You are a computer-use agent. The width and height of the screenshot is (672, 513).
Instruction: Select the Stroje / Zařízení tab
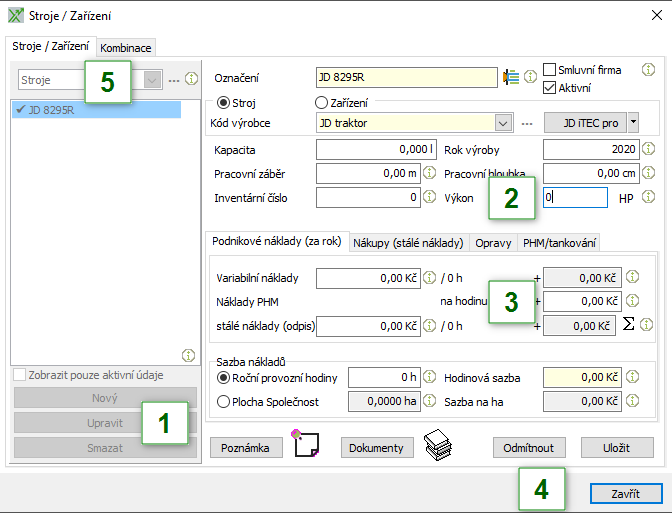pyautogui.click(x=51, y=46)
